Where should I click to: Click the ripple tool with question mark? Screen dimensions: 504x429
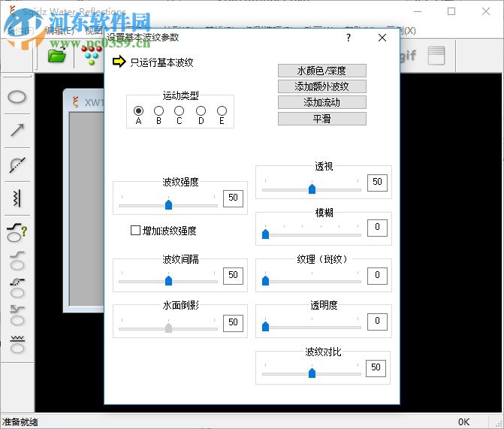17,232
